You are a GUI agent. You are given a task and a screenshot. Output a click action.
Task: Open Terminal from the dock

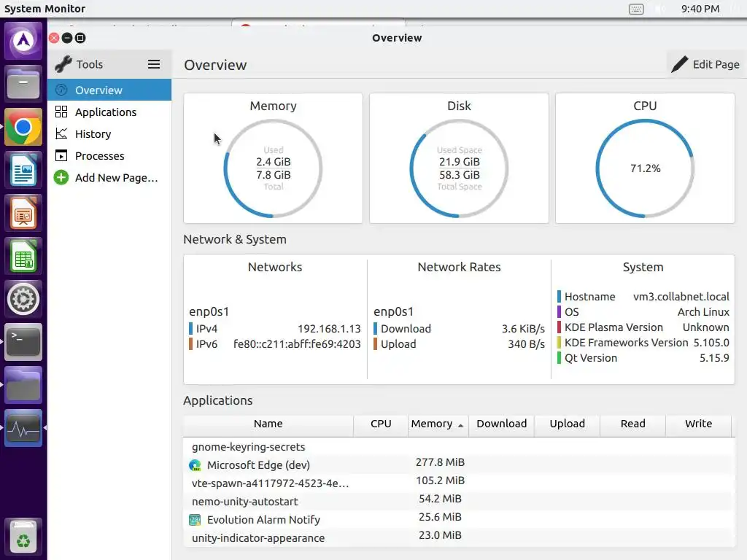click(23, 342)
